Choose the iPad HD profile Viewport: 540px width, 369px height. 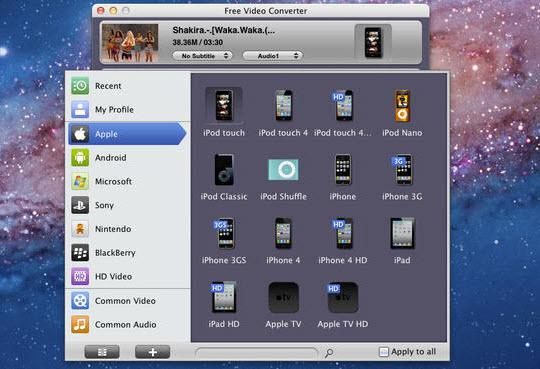[x=224, y=304]
